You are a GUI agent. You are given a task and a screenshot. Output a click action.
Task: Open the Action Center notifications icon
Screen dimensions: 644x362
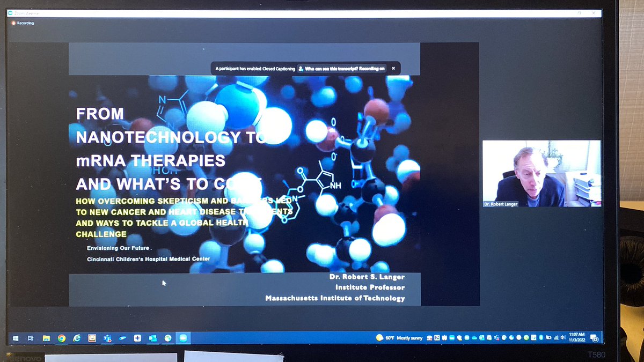click(x=594, y=338)
